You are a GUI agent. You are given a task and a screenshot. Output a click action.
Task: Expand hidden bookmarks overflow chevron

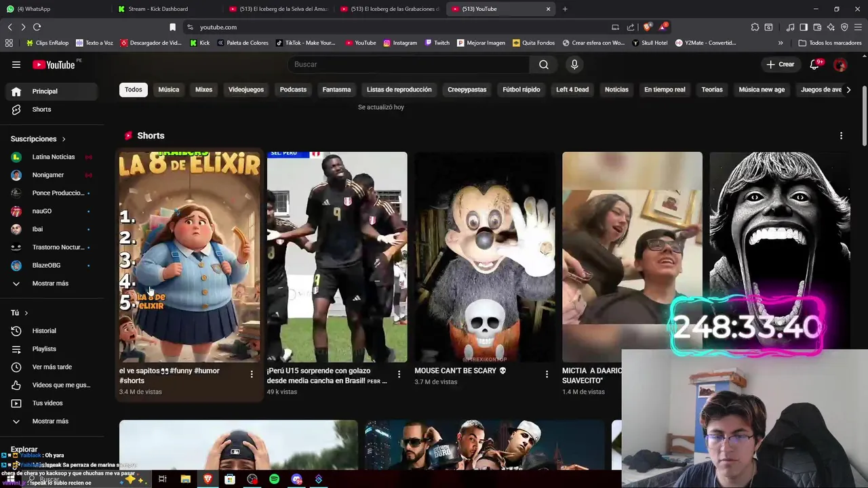pyautogui.click(x=781, y=43)
